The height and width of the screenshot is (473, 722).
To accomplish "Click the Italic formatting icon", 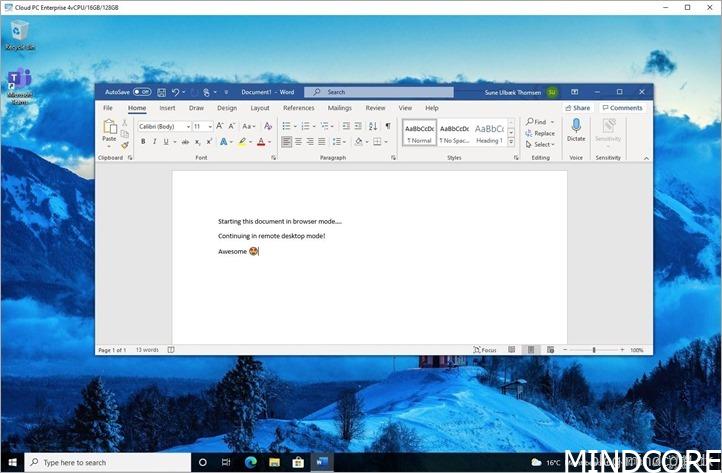I will [154, 142].
